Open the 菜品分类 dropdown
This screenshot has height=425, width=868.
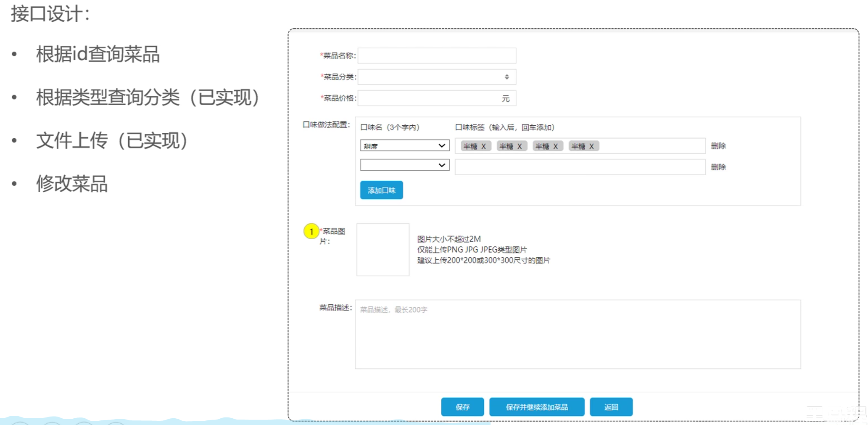coord(436,77)
